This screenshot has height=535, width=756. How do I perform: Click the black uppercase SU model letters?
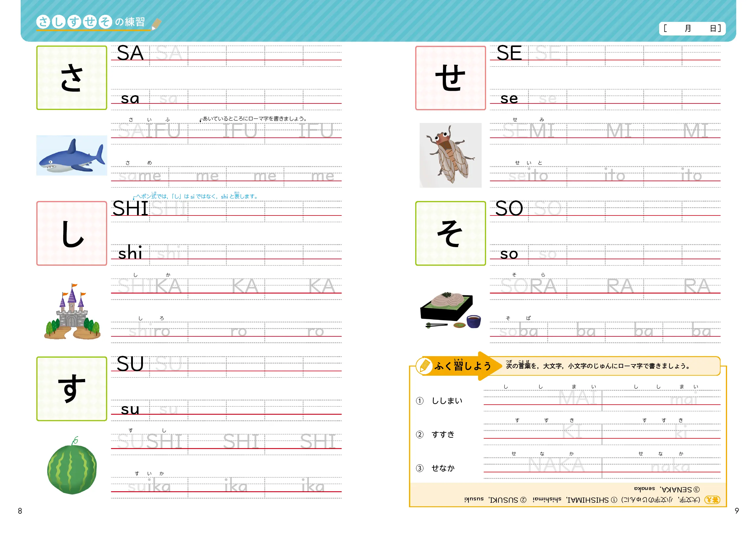(131, 364)
